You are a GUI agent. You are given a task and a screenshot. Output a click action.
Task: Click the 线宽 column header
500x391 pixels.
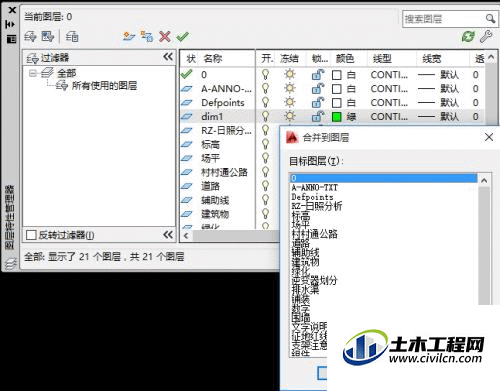(x=432, y=59)
